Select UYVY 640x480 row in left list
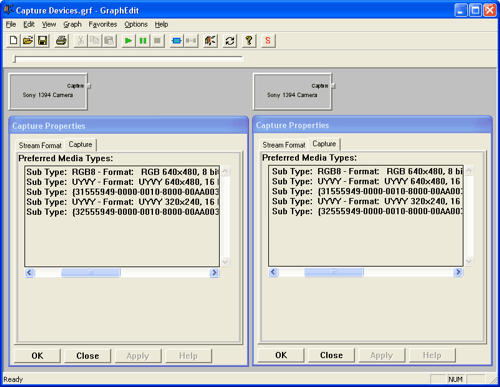The width and height of the screenshot is (500, 387). point(122,182)
